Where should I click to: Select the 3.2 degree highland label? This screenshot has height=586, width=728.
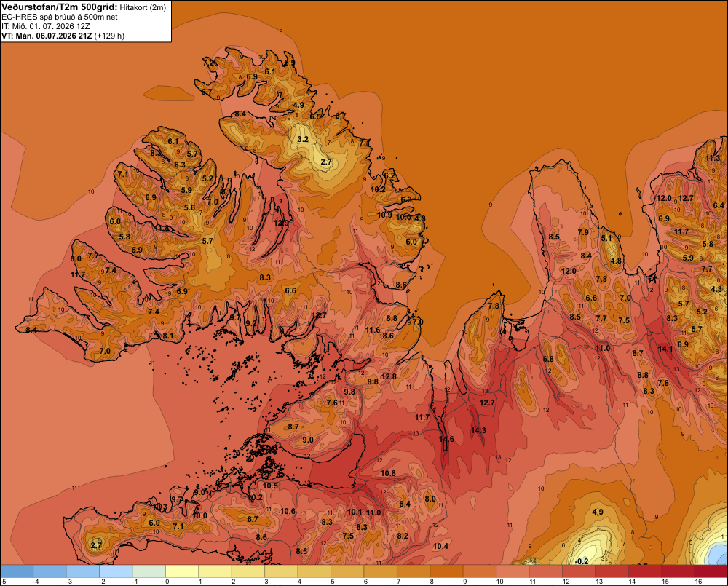tap(303, 139)
